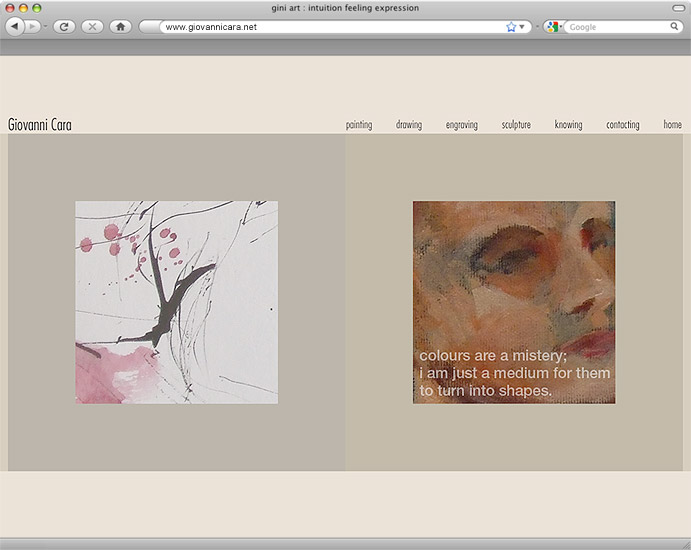Go to the knowing page
Image resolution: width=691 pixels, height=550 pixels.
point(568,125)
